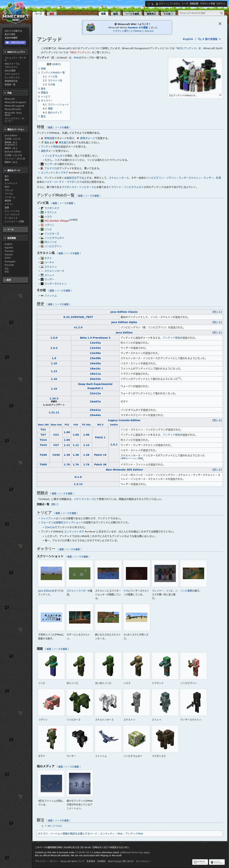The image size is (229, 868).
Task: Switch to the ページ tab
Action: (39, 14)
